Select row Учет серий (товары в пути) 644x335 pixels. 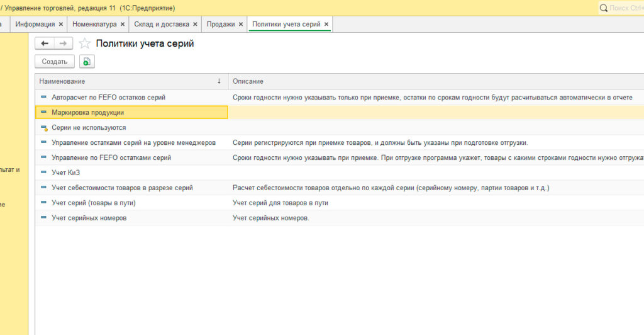(x=339, y=203)
